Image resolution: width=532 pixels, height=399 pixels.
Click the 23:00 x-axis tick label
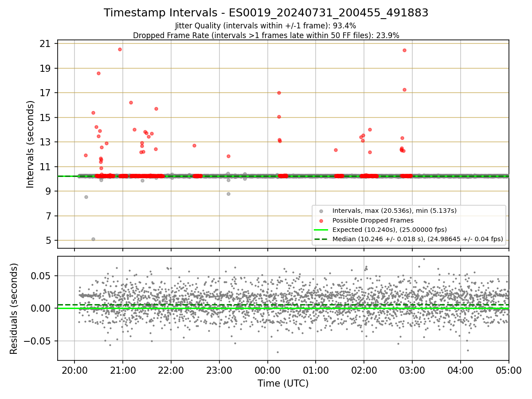219,370
